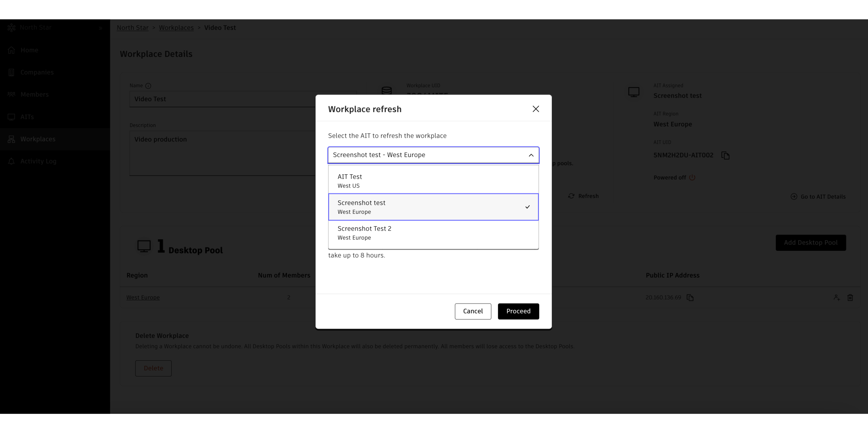This screenshot has width=868, height=433.
Task: Click the Powered off power icon
Action: coord(692,178)
